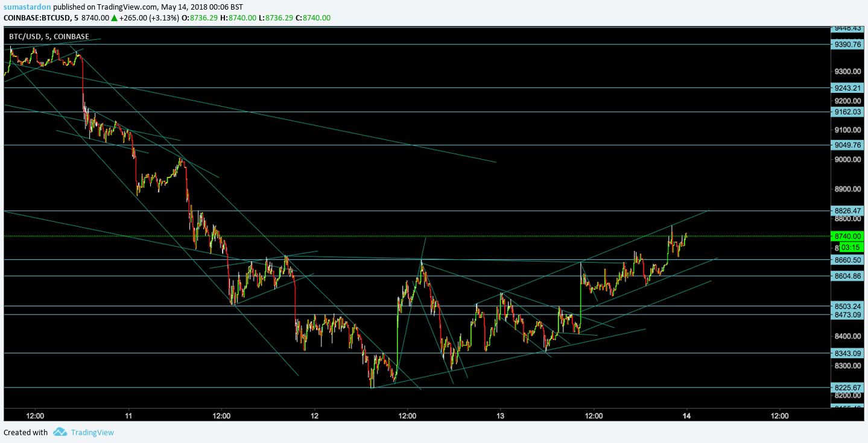Screen dimensions: 868x443
Task: Click the 03:15 bar countdown label
Action: [851, 248]
